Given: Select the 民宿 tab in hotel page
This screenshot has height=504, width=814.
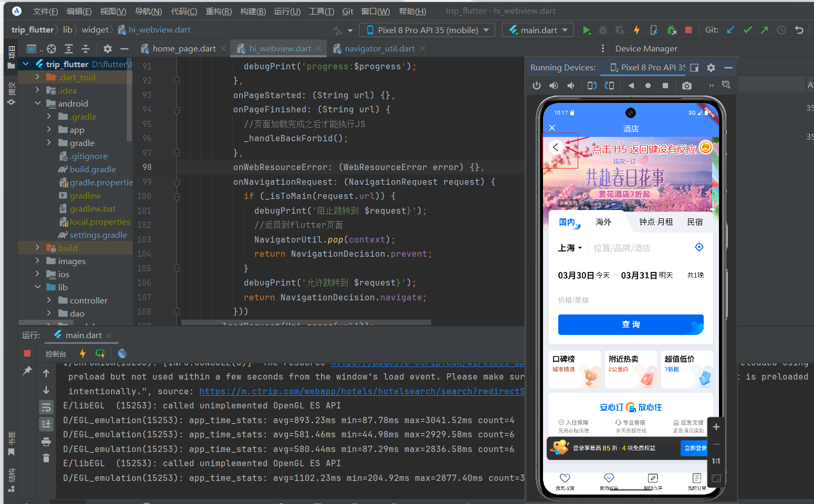Looking at the screenshot, I should [695, 222].
